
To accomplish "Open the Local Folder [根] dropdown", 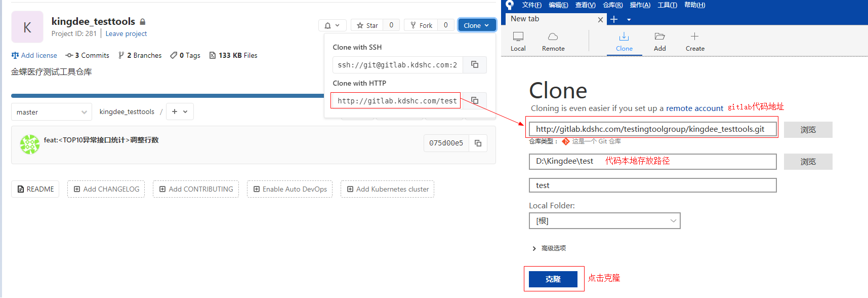I will pyautogui.click(x=604, y=220).
